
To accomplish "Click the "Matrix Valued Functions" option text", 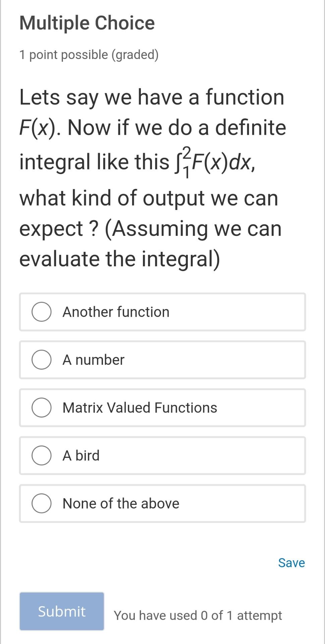I will point(140,408).
